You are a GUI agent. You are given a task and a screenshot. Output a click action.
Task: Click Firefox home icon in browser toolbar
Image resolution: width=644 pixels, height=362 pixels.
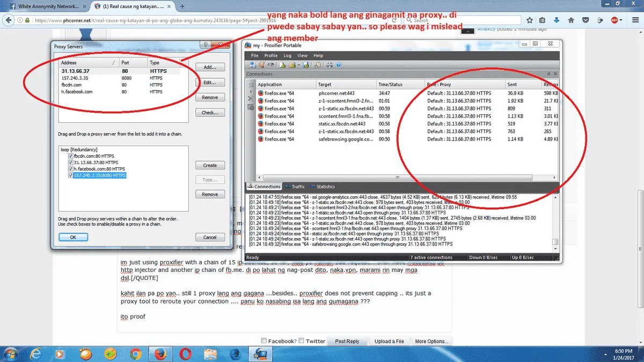click(571, 20)
